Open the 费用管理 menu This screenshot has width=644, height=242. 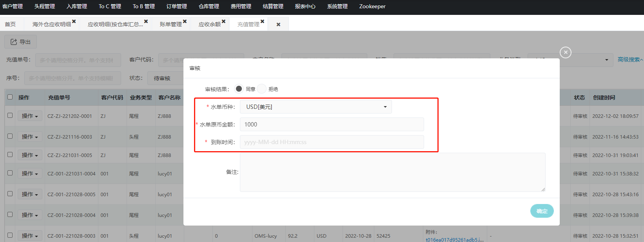coord(241,6)
